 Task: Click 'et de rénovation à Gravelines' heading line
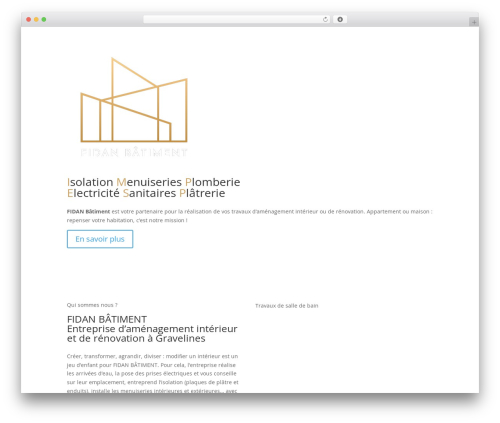136,339
